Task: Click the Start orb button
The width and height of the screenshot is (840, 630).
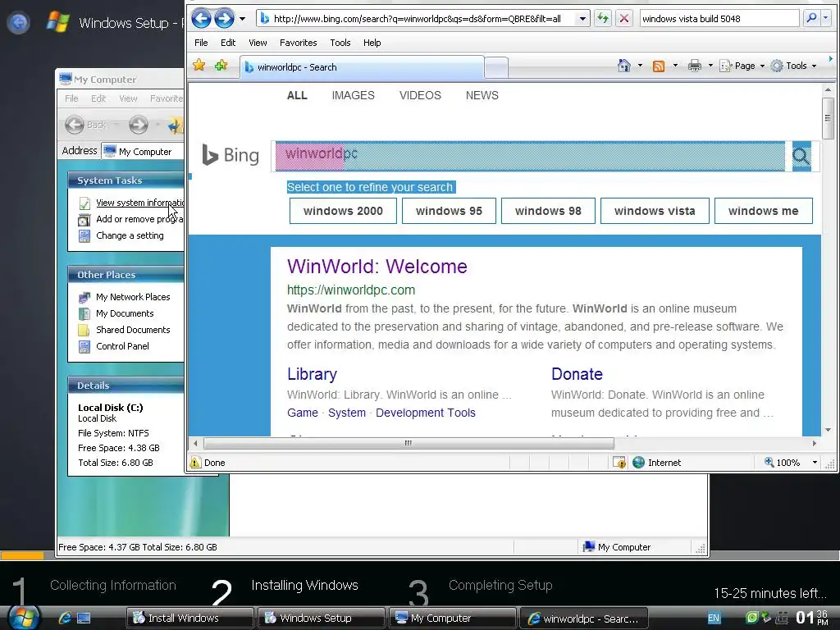Action: (22, 618)
